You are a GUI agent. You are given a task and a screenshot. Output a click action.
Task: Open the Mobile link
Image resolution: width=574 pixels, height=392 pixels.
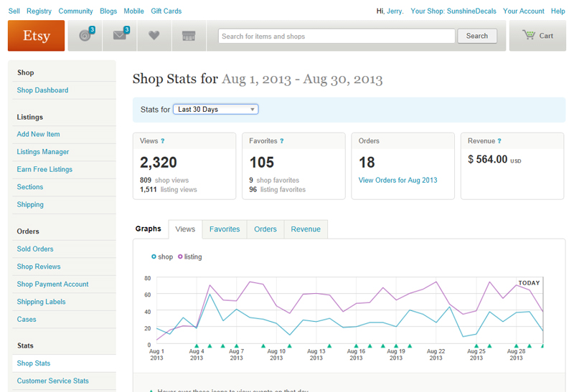(x=133, y=11)
